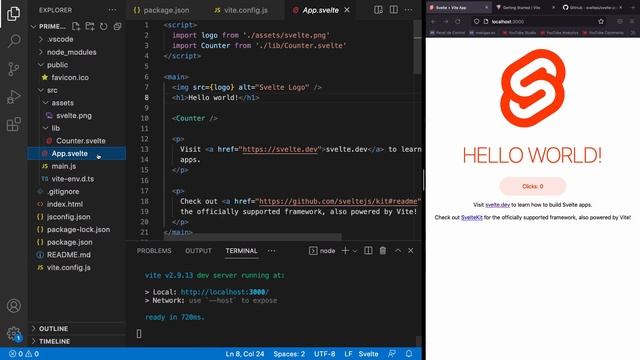Open Run and Debug view

[x=13, y=97]
